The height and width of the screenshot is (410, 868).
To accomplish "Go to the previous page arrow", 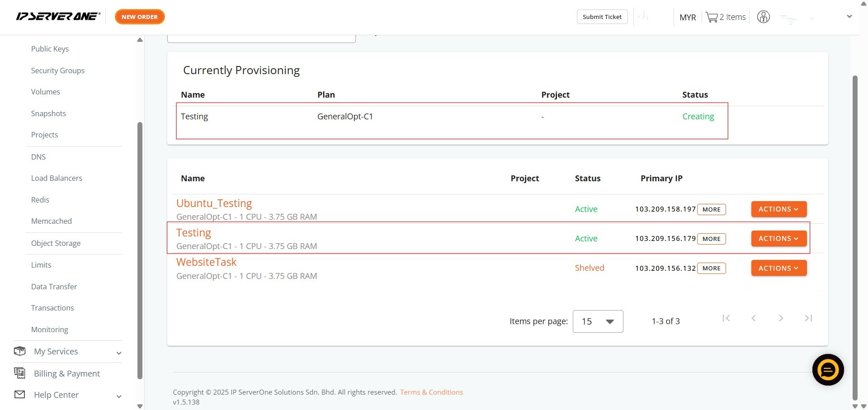I will (x=754, y=318).
